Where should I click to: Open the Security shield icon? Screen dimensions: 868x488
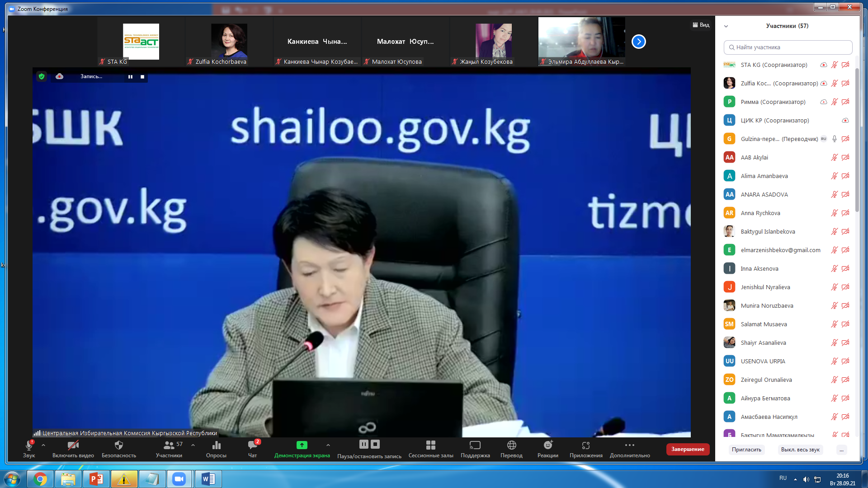click(x=118, y=446)
